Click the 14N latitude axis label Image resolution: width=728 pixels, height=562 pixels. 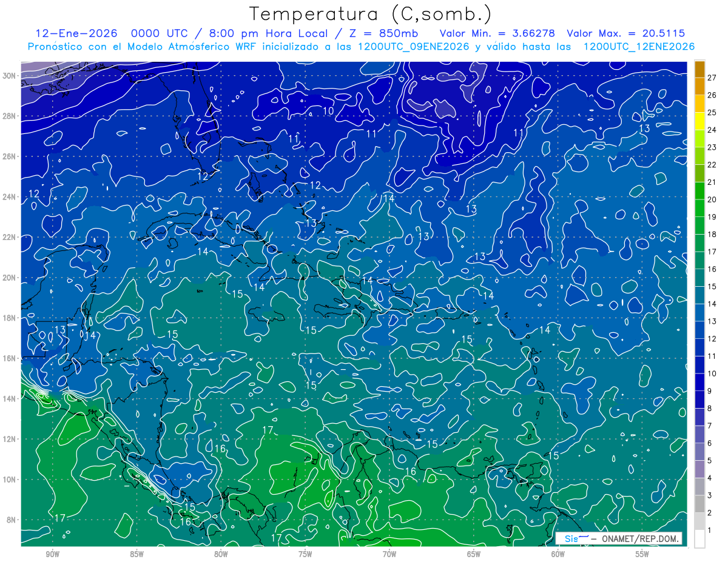point(10,398)
